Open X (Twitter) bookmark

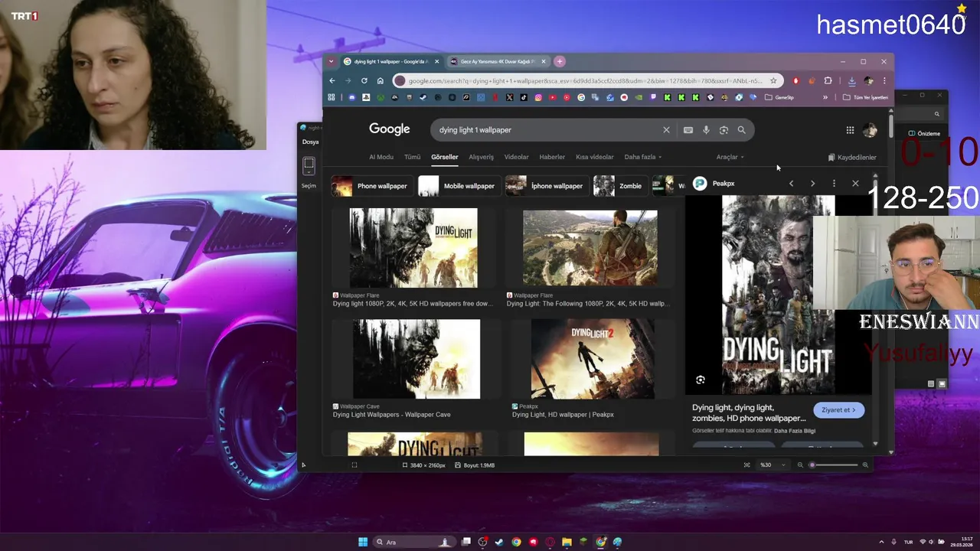coord(510,98)
